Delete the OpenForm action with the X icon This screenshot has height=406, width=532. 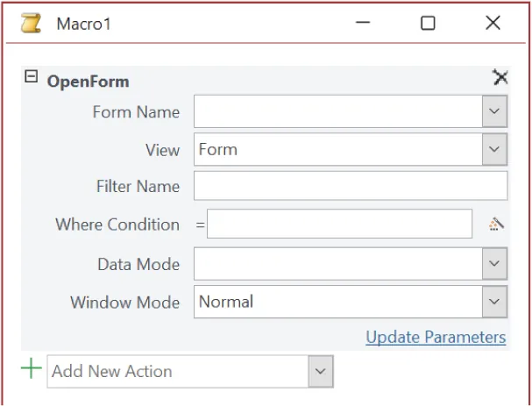click(x=500, y=78)
